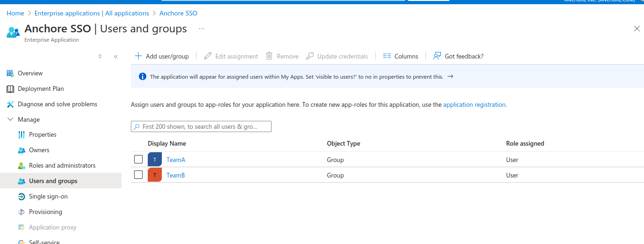Click the Overview grid icon in sidebar

(x=10, y=73)
